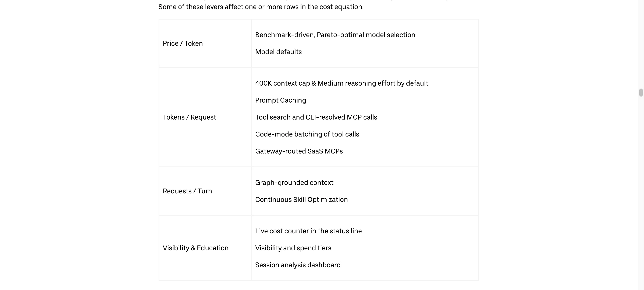
Task: Click the "Model defaults" entry
Action: [x=278, y=52]
